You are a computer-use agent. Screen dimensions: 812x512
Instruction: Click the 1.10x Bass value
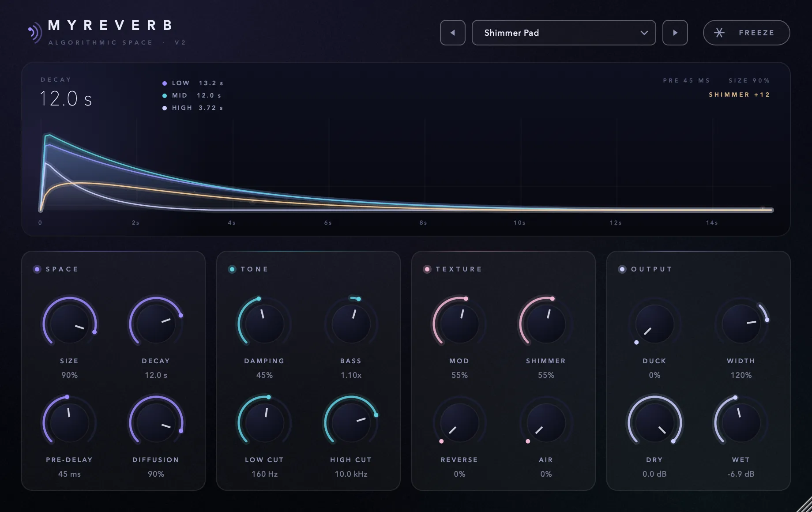click(x=351, y=375)
